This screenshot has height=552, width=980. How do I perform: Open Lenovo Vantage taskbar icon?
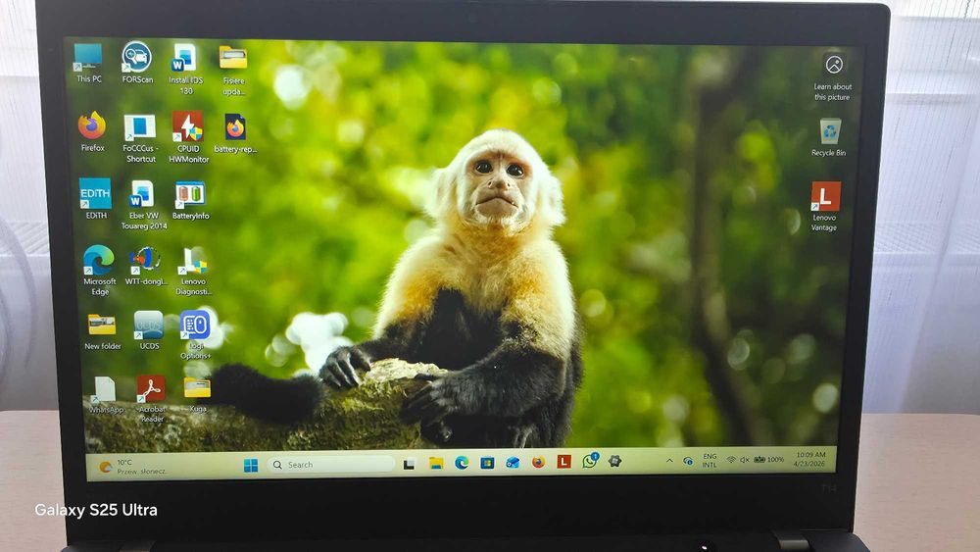[563, 462]
